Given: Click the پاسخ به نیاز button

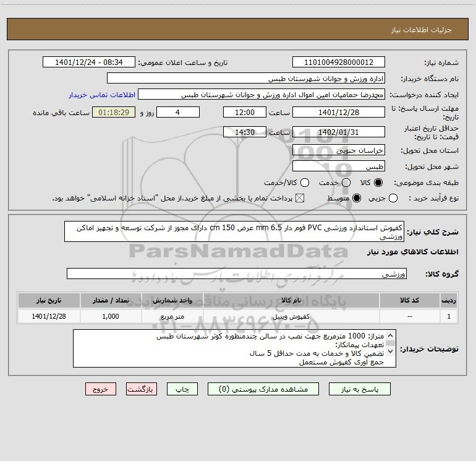Looking at the screenshot, I should tap(360, 389).
